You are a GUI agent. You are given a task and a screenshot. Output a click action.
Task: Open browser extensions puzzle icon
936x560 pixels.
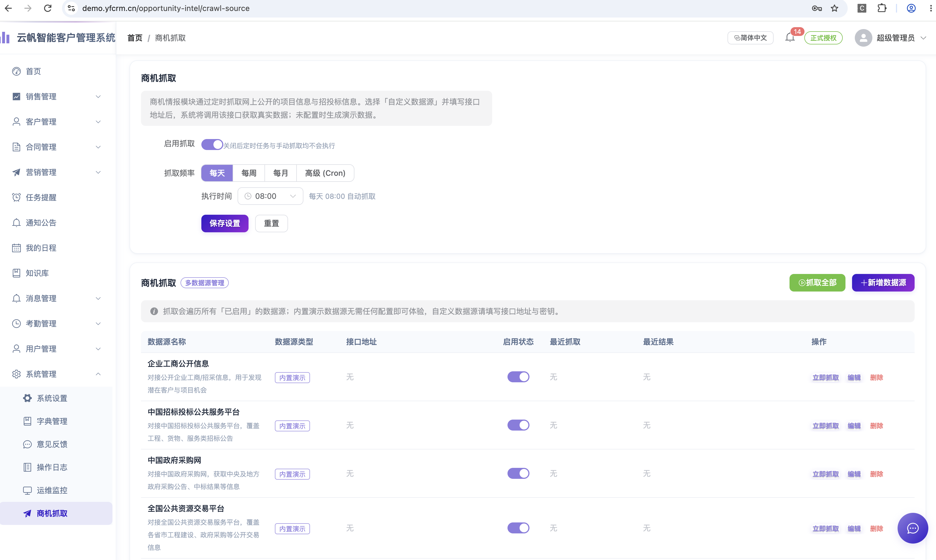882,8
